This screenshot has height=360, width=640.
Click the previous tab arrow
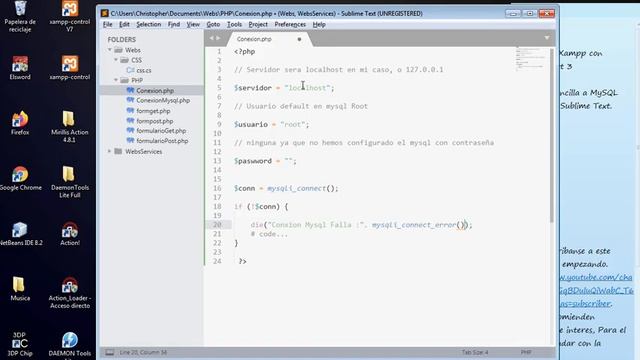pyautogui.click(x=211, y=38)
